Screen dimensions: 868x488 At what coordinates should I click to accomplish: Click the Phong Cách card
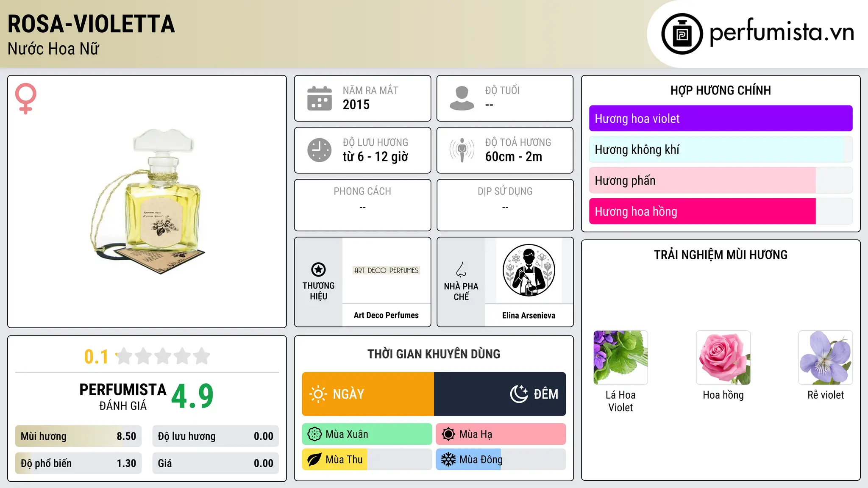pyautogui.click(x=362, y=205)
